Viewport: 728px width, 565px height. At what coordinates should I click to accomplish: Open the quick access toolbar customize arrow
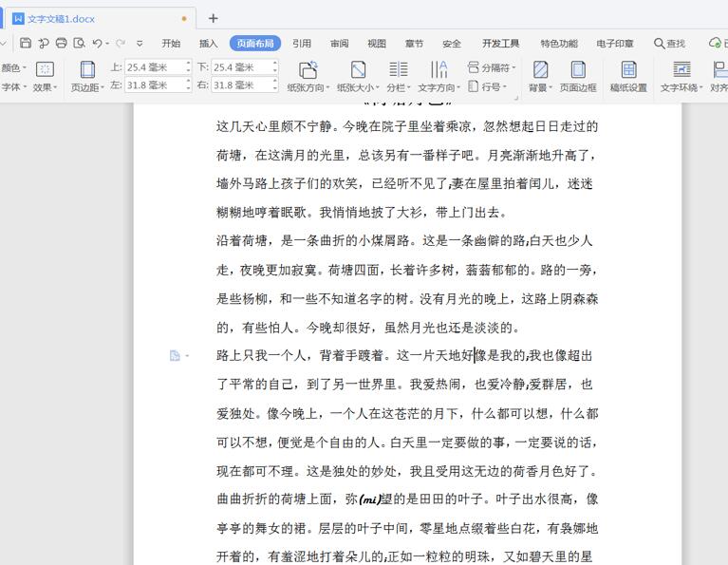[x=140, y=44]
